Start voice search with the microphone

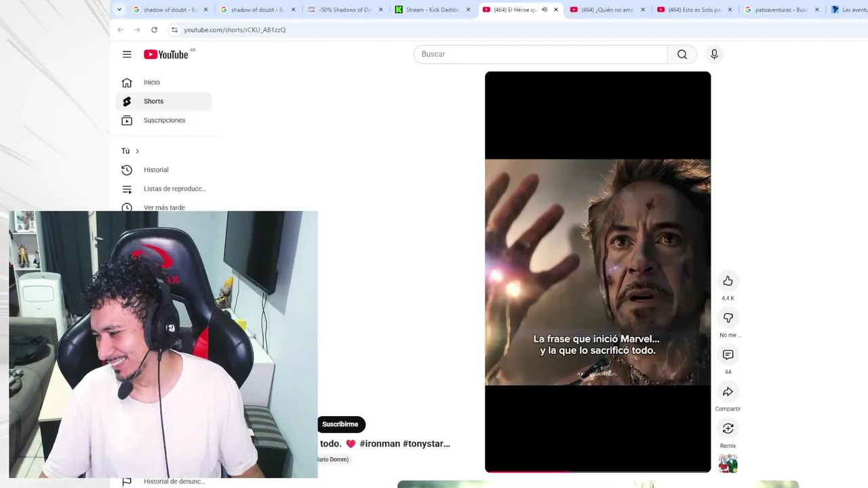click(714, 54)
